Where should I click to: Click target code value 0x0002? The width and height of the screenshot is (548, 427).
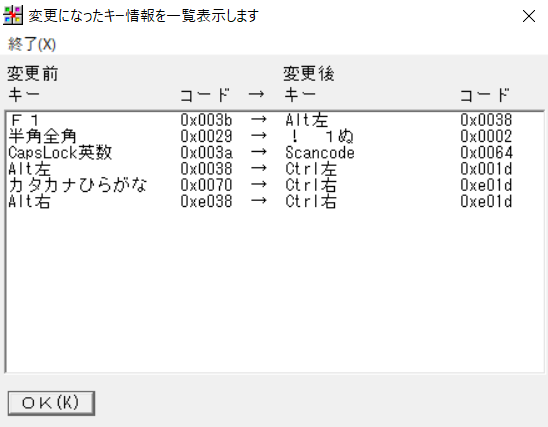(486, 136)
